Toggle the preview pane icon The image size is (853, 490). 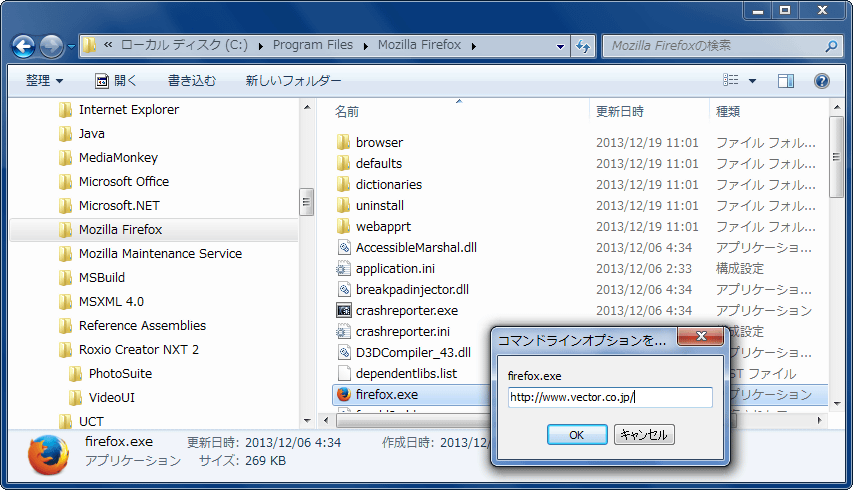pyautogui.click(x=786, y=81)
